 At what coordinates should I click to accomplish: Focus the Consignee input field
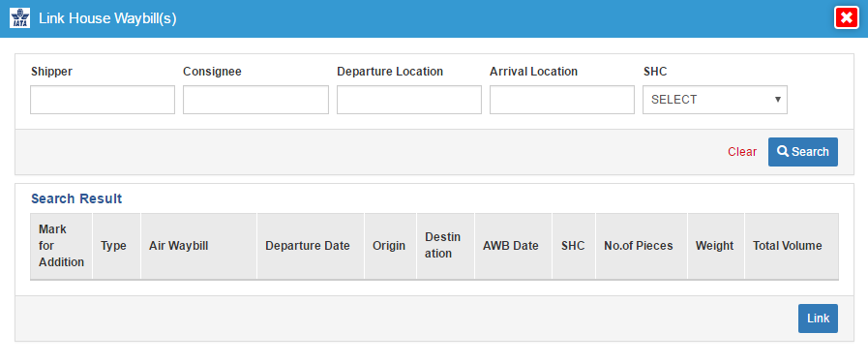coord(255,100)
